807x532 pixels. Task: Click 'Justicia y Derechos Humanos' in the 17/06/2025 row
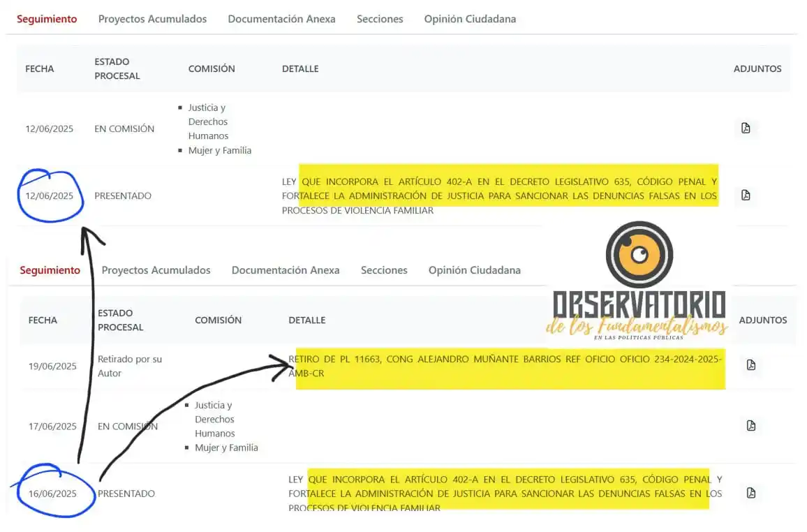(x=214, y=420)
